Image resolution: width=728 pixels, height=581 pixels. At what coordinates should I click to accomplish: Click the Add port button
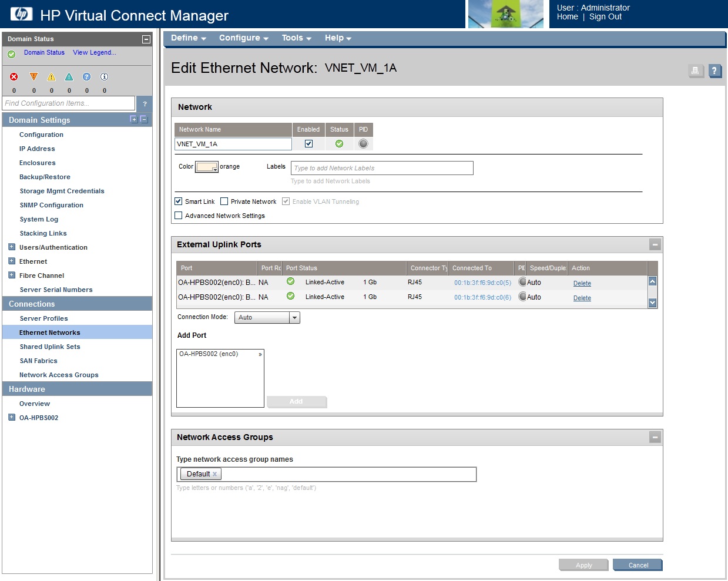coord(296,402)
